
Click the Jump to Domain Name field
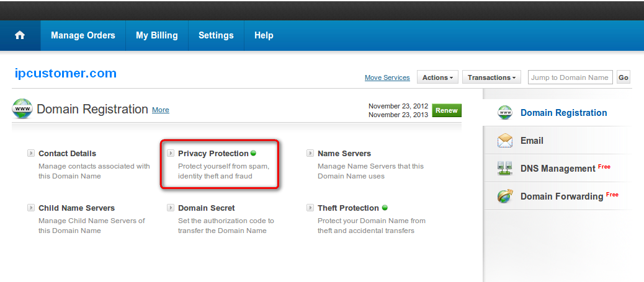pyautogui.click(x=571, y=77)
